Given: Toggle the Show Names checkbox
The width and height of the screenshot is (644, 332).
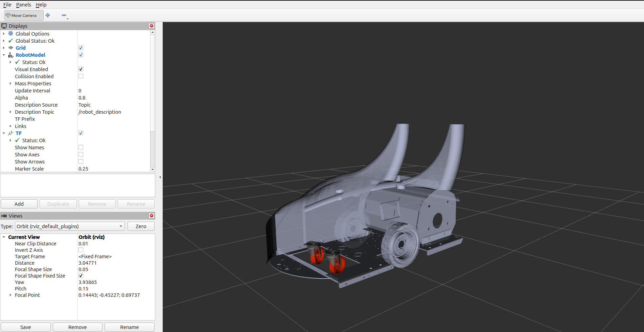Looking at the screenshot, I should [81, 147].
